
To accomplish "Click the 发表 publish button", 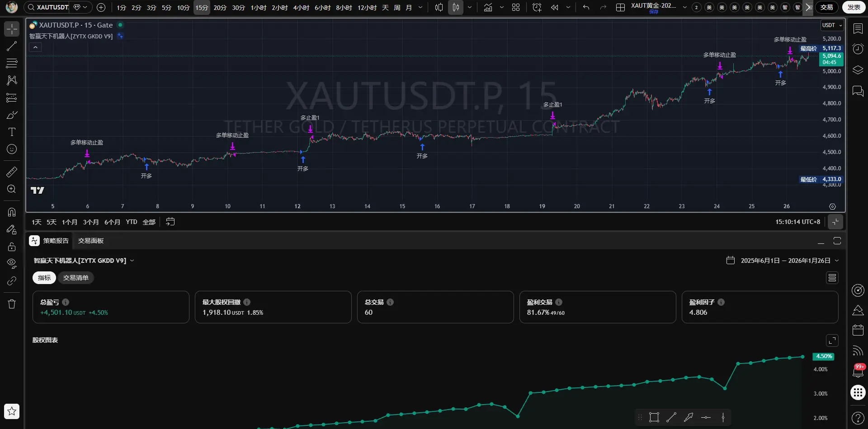I will (x=854, y=7).
